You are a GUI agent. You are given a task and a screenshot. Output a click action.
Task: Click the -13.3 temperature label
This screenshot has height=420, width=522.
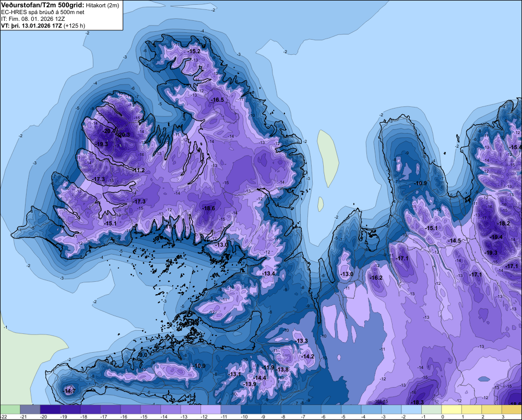pyautogui.click(x=302, y=341)
